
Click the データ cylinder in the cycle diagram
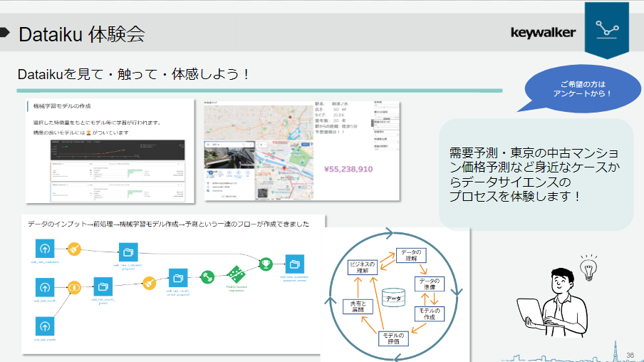(x=393, y=298)
